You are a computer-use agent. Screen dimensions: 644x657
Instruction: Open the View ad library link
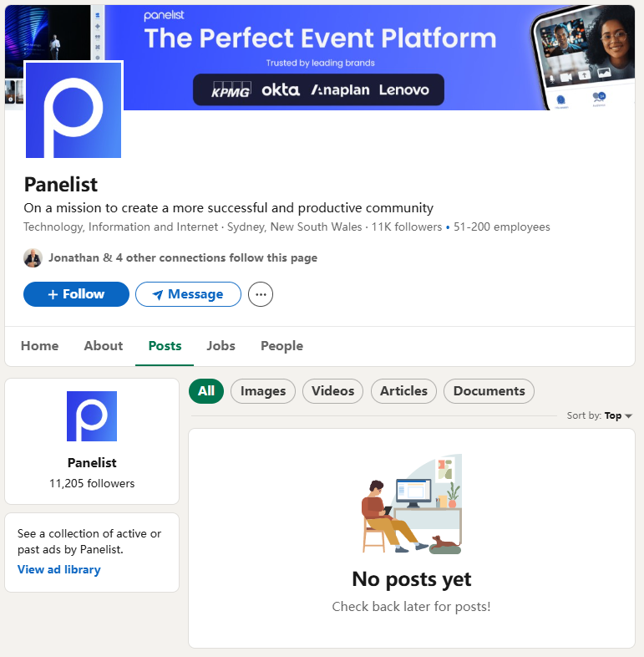click(x=59, y=569)
